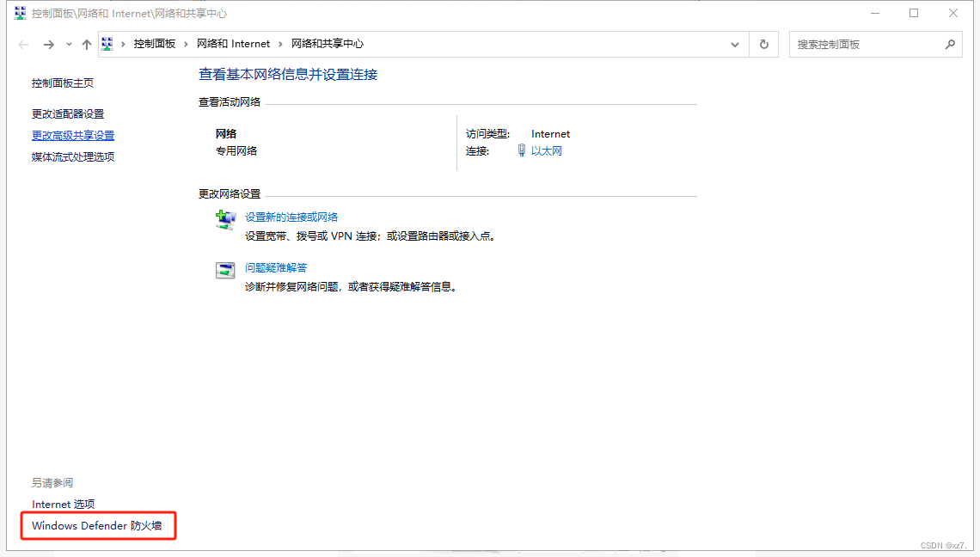
Task: Click the forward navigation arrow
Action: point(49,45)
